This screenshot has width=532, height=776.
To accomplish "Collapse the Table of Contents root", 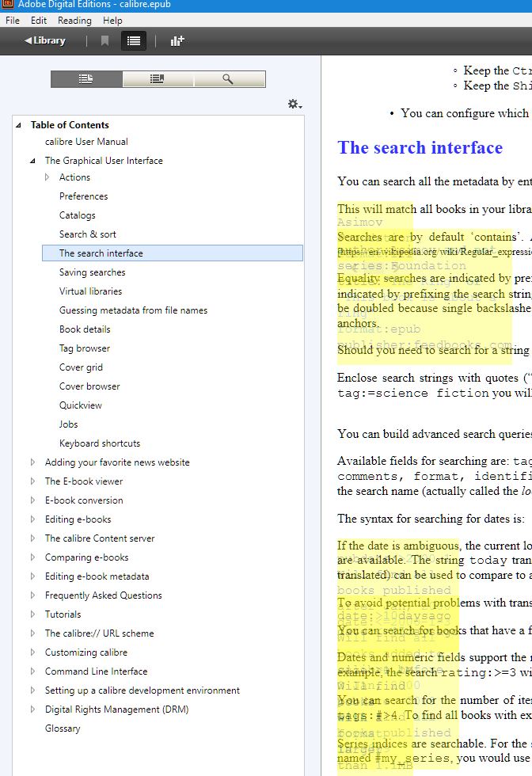I will click(18, 125).
